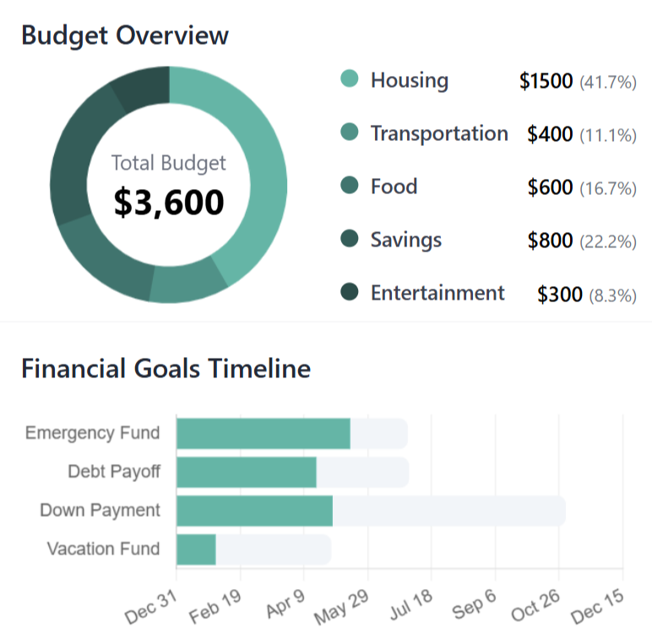Click the Vacation Fund progress bar
The width and height of the screenshot is (652, 644).
tap(197, 549)
